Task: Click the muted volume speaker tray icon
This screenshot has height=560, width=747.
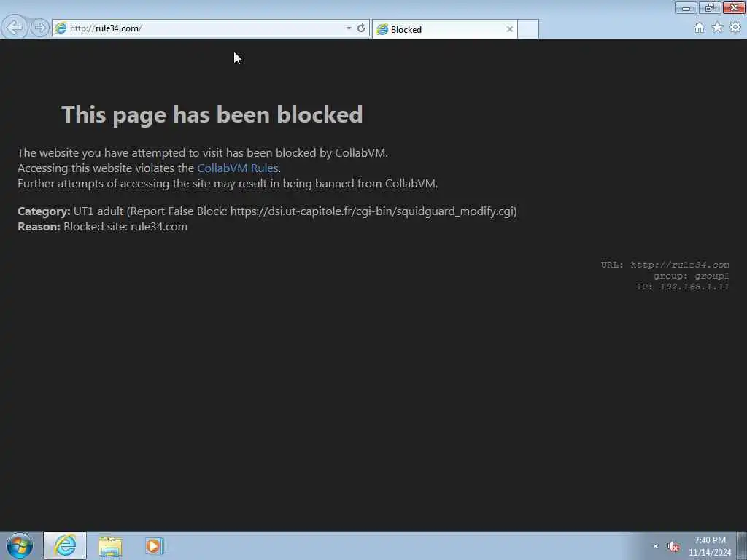Action: tap(673, 547)
